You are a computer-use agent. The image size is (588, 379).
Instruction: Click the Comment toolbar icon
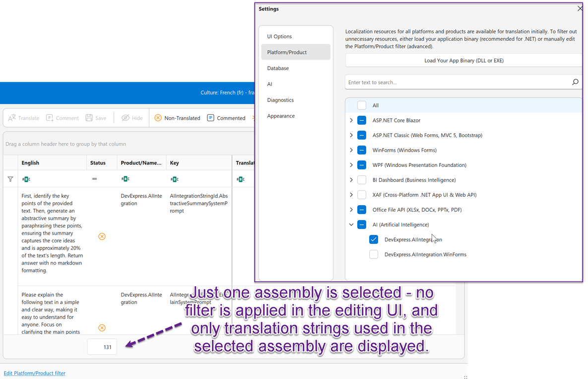click(50, 118)
